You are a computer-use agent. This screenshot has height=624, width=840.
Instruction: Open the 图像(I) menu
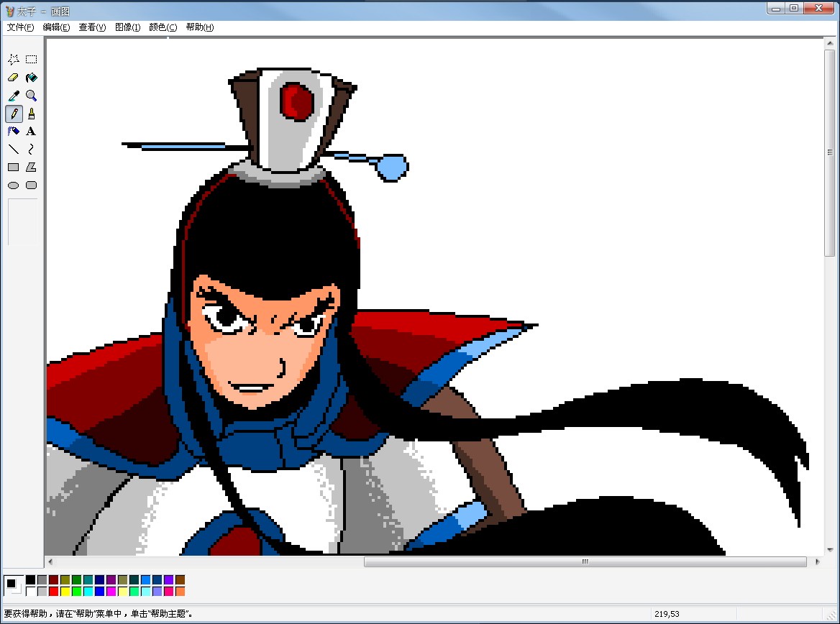127,27
